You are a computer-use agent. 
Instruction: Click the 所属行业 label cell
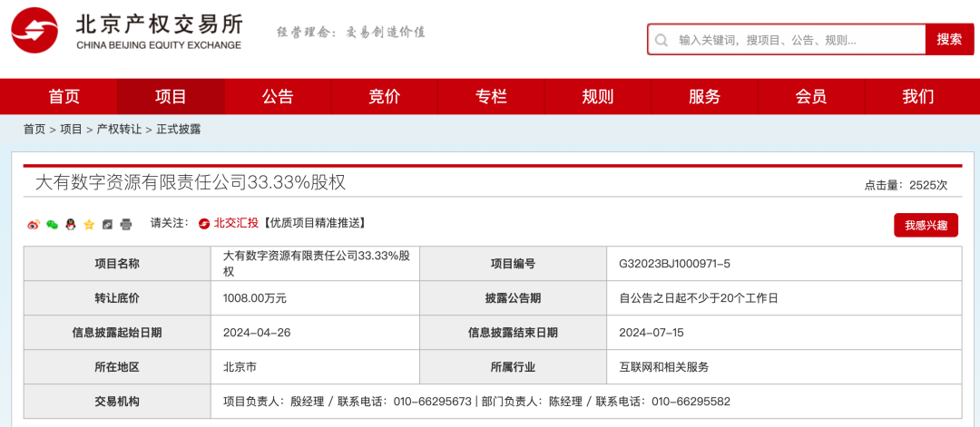[x=513, y=367]
